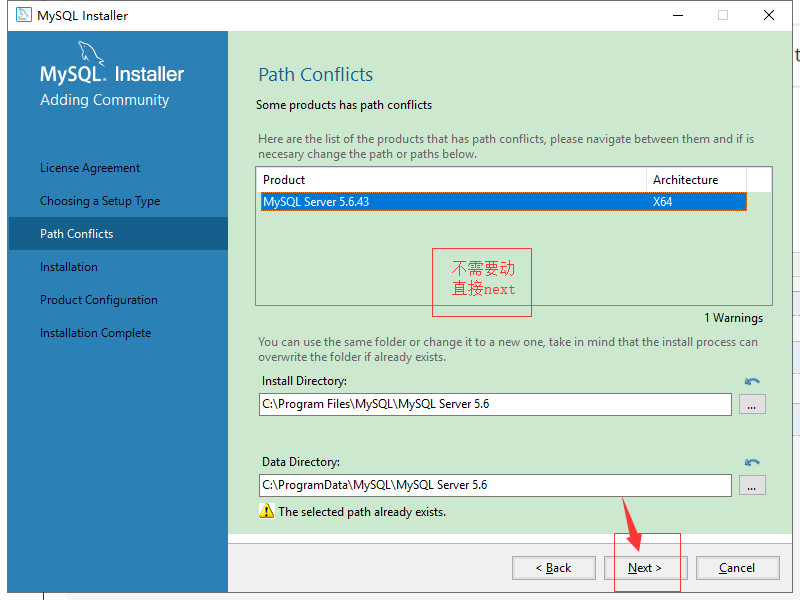The image size is (800, 600).
Task: Browse for Install Directory folder
Action: point(752,405)
